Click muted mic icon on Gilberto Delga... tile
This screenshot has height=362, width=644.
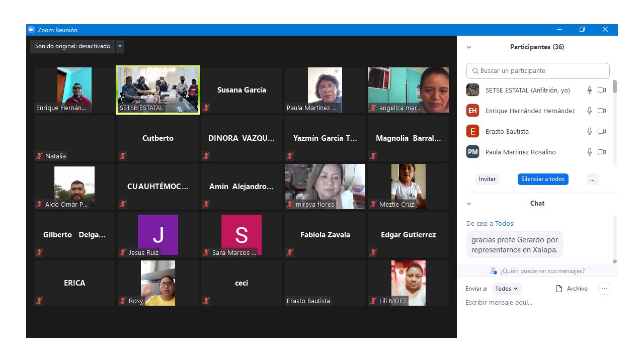[39, 252]
